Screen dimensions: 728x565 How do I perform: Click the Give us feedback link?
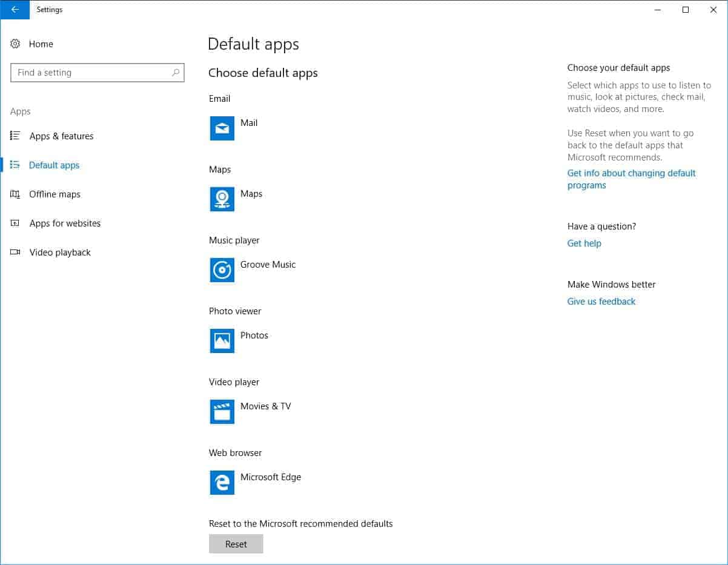601,301
